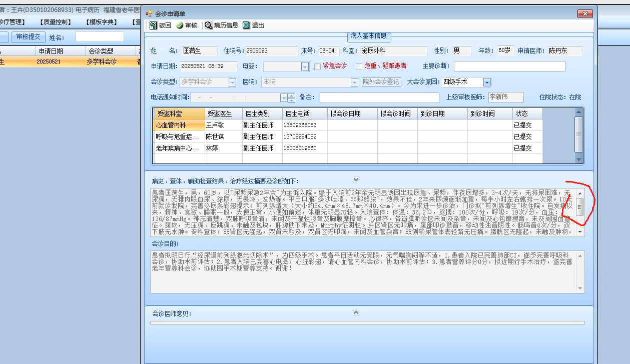Select the 多学科会诊 cell in the main window list
Image resolution: width=630 pixels, height=364 pixels.
coord(110,61)
